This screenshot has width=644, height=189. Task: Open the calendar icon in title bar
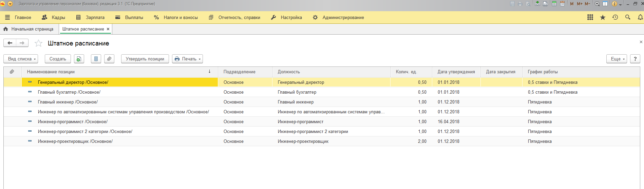tap(562, 4)
